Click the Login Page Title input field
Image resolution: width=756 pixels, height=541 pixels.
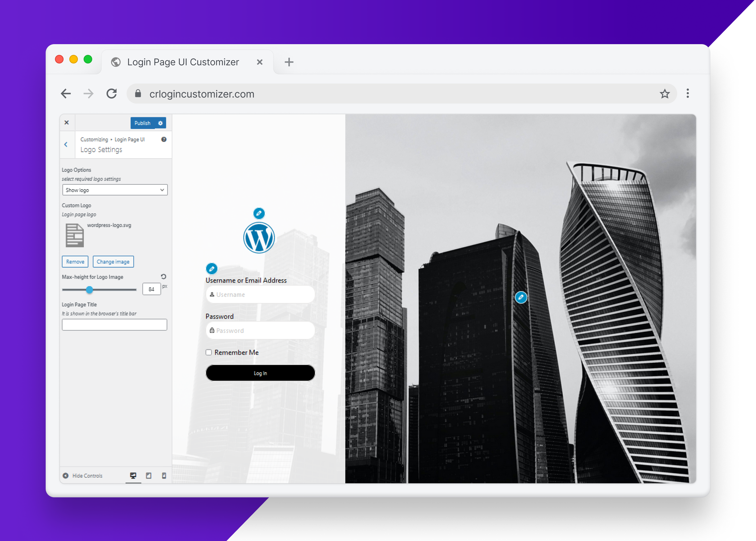point(114,325)
